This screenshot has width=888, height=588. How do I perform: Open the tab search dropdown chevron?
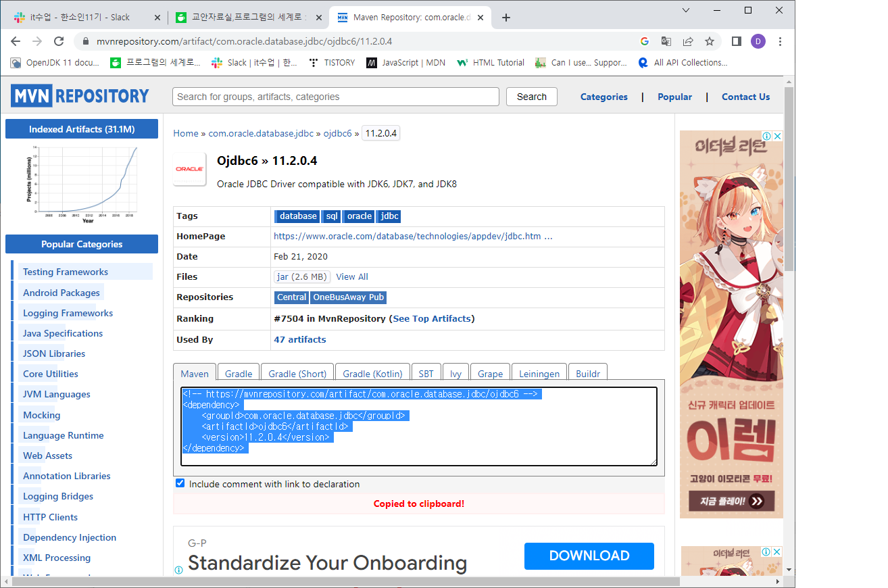point(685,10)
